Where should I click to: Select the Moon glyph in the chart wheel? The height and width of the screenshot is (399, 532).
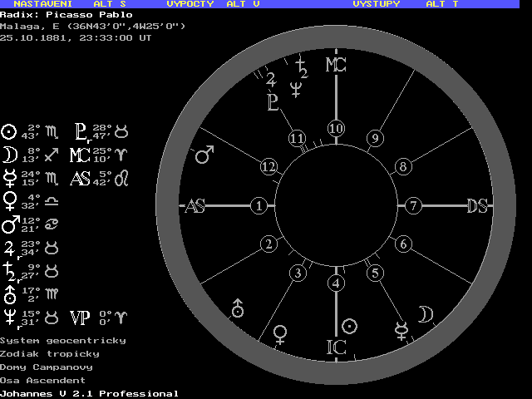coord(425,314)
